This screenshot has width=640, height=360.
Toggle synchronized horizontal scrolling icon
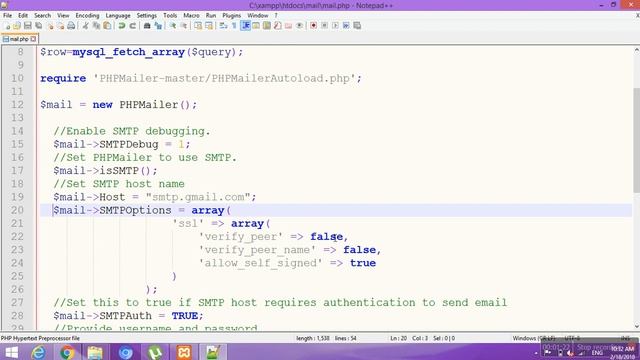tap(209, 26)
